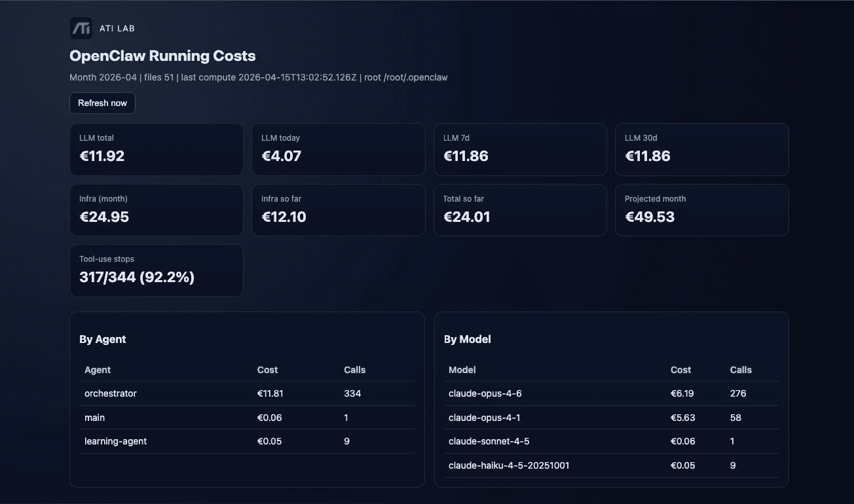Screen dimensions: 854x504
Task: Click the ATI LAB logo icon
Action: pos(80,28)
